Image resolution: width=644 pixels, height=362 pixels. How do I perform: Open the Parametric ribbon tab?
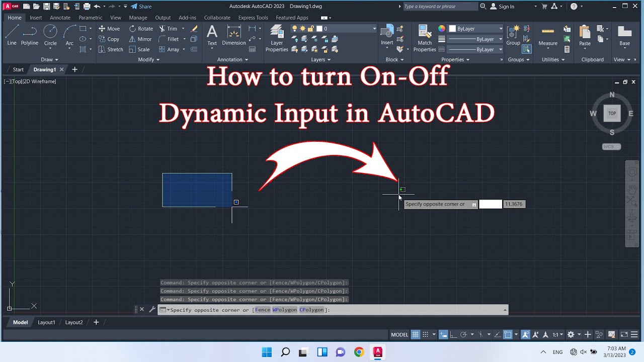pos(91,18)
